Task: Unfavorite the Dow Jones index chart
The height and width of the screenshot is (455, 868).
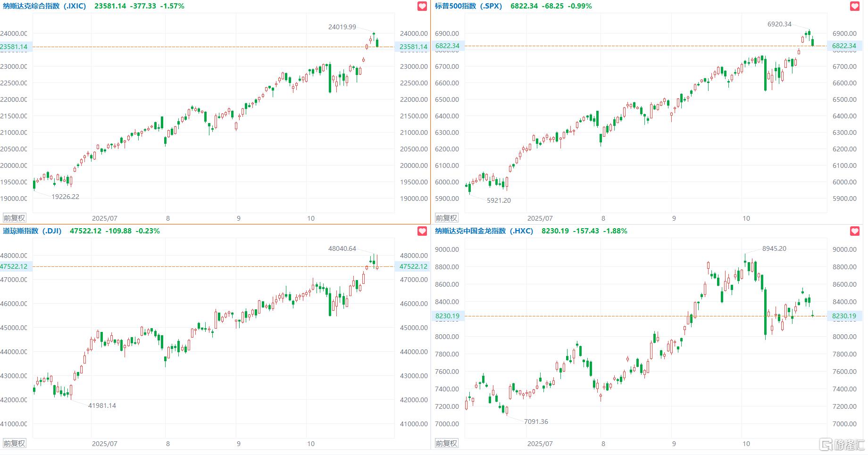Action: (x=422, y=231)
